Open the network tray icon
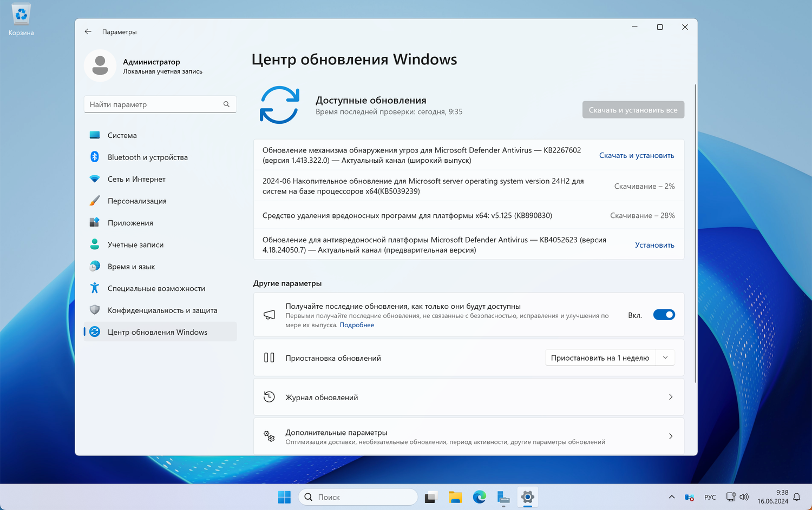This screenshot has width=812, height=510. tap(730, 497)
